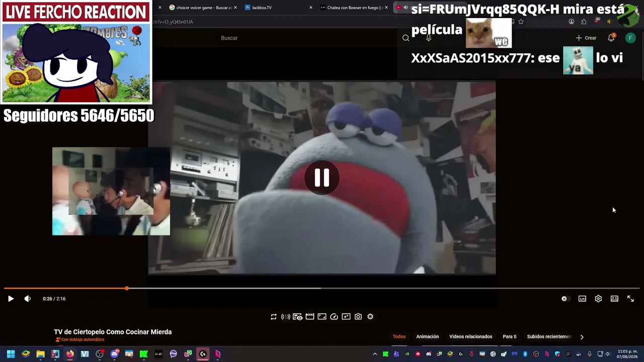This screenshot has width=644, height=362.
Task: Close the Jackbox.TV browser tab
Action: point(311,8)
